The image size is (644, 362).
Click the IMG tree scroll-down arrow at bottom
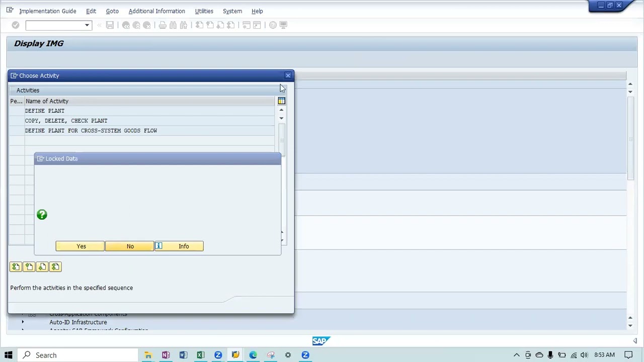tap(630, 325)
